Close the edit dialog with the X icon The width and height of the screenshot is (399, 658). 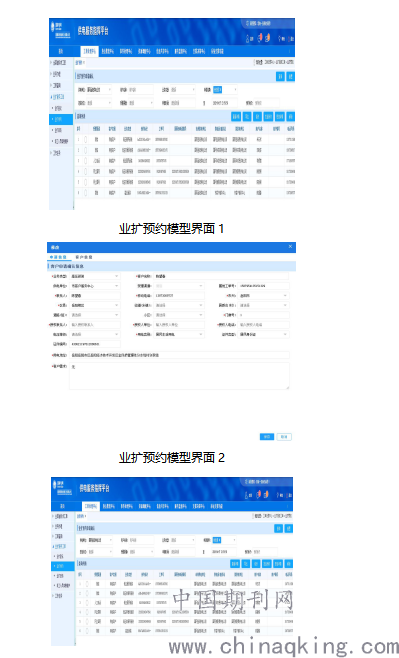tap(290, 247)
